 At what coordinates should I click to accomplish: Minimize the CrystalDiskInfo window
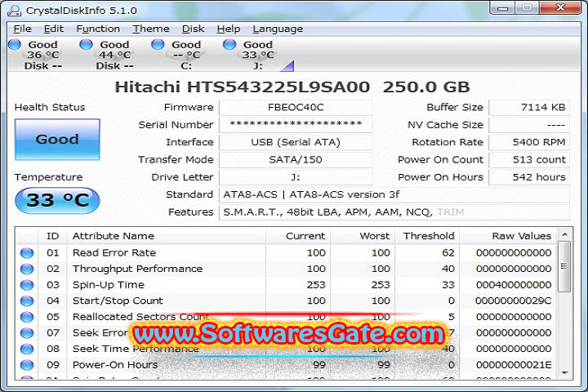pos(503,8)
